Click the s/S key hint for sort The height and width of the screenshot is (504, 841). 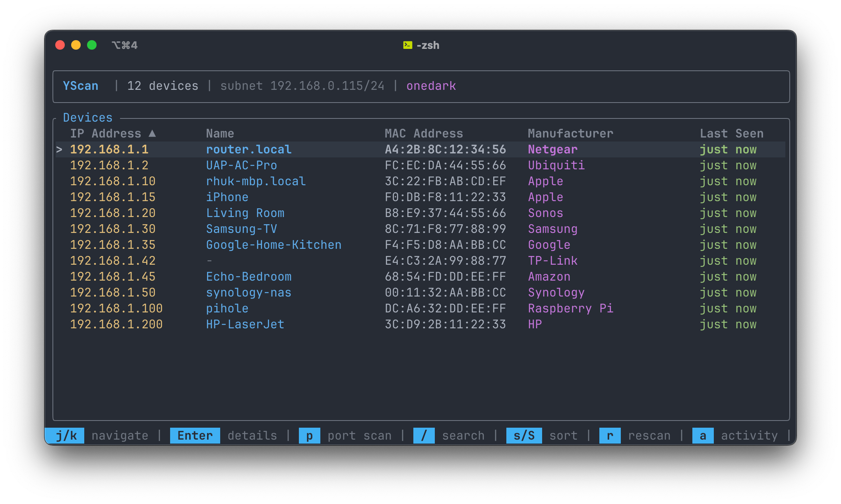tap(524, 436)
